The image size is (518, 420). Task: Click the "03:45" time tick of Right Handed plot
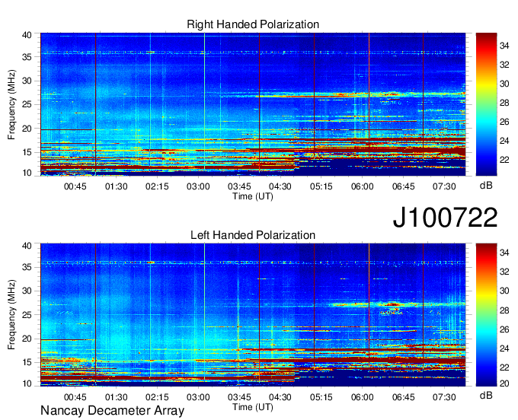click(239, 186)
